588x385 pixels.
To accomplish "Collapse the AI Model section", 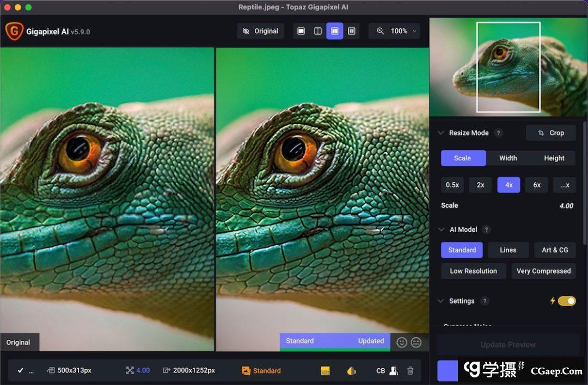I will [x=441, y=229].
